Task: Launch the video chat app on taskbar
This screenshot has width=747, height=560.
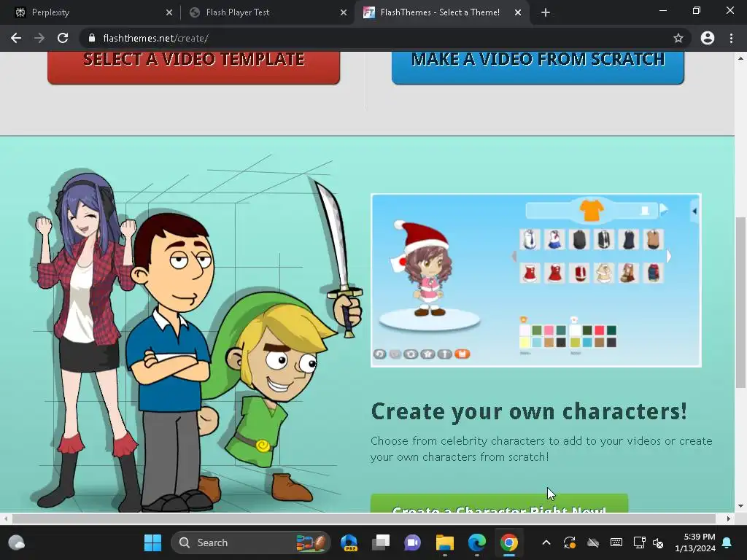Action: pyautogui.click(x=413, y=542)
